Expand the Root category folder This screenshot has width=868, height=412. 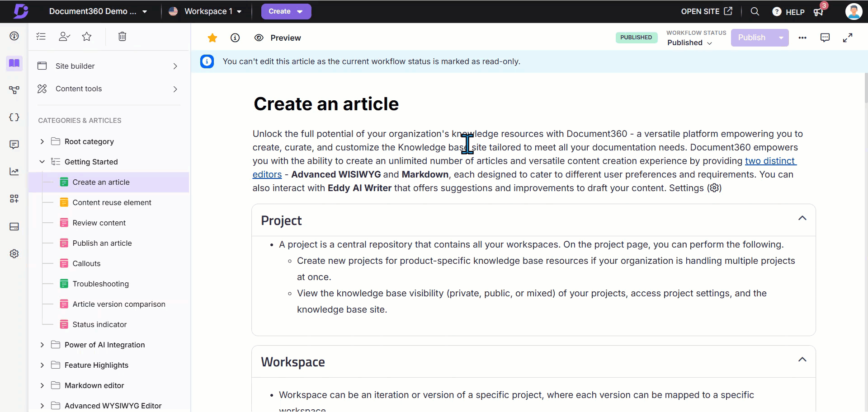42,141
